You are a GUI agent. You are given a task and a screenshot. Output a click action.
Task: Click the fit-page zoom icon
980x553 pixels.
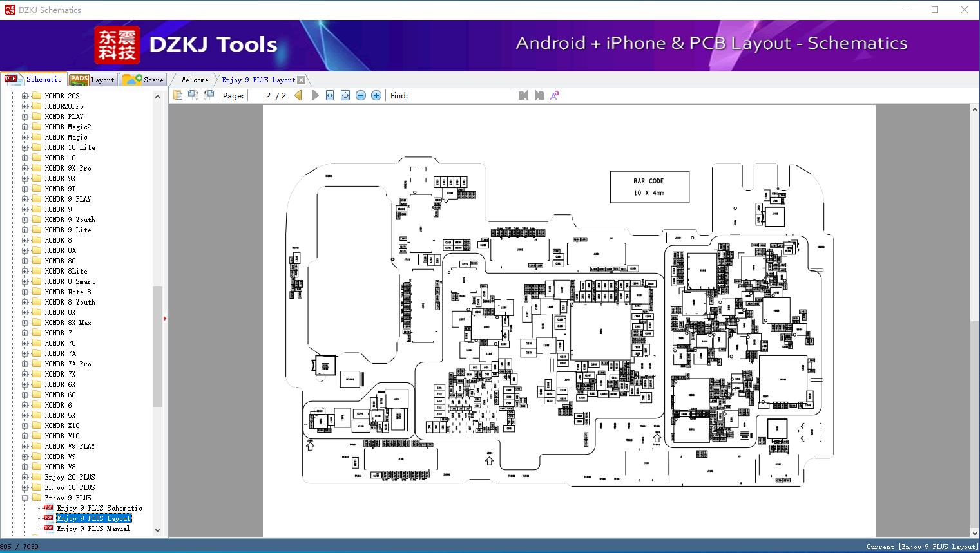pos(345,95)
